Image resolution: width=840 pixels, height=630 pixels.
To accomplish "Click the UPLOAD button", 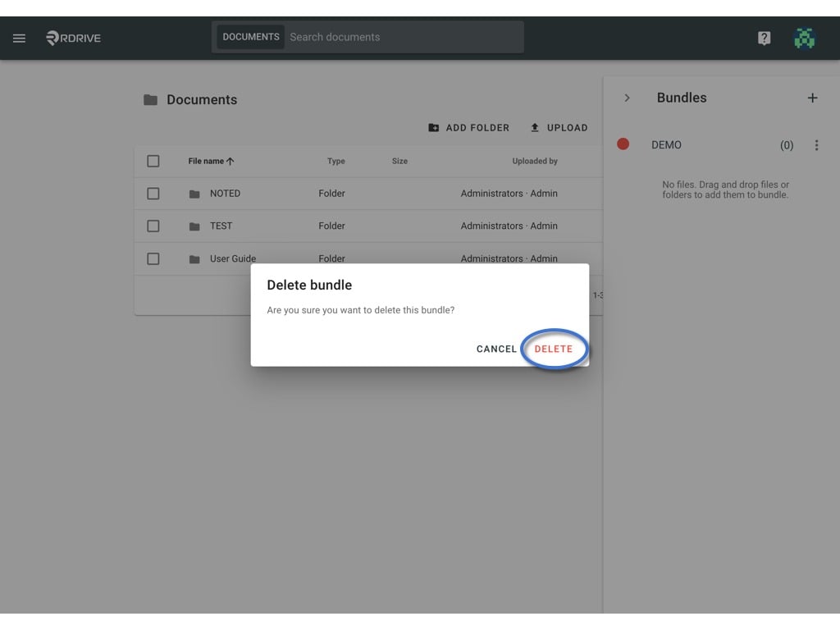I will pyautogui.click(x=559, y=127).
